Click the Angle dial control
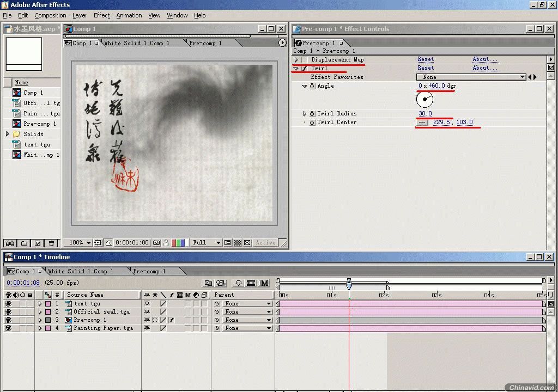558x392 pixels. (424, 99)
